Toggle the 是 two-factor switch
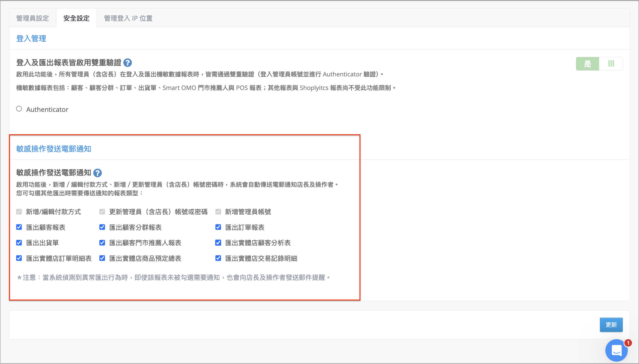The height and width of the screenshot is (364, 639). point(599,64)
